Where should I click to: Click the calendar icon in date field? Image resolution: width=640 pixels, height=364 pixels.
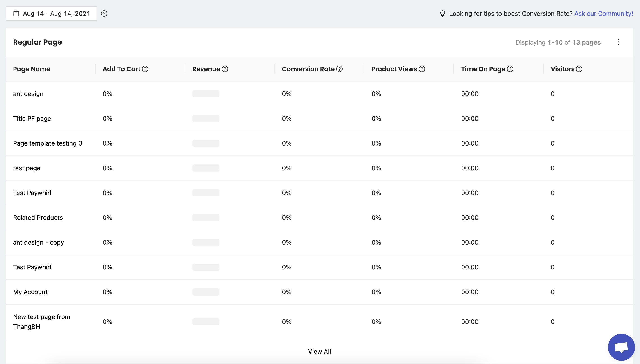[x=16, y=14]
